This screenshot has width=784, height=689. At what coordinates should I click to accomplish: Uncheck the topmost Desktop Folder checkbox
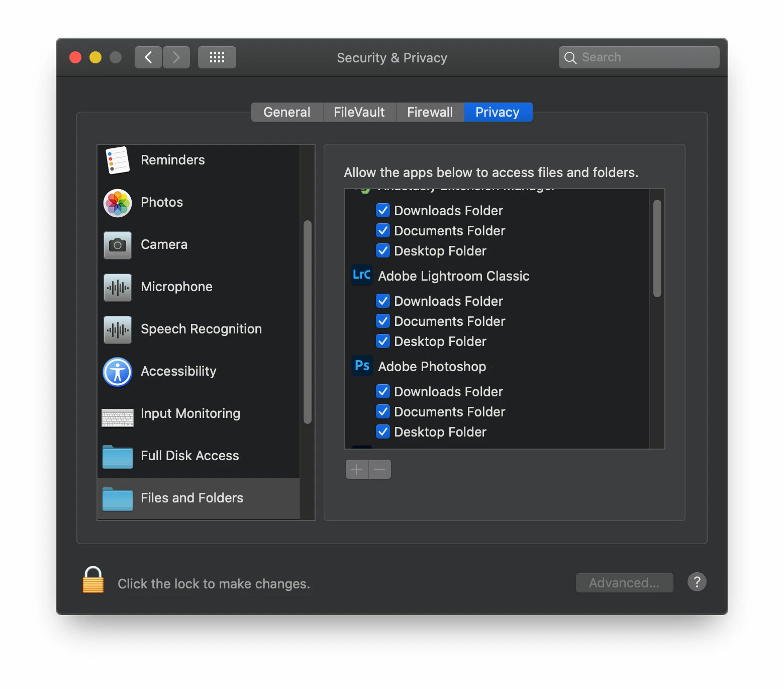click(383, 250)
